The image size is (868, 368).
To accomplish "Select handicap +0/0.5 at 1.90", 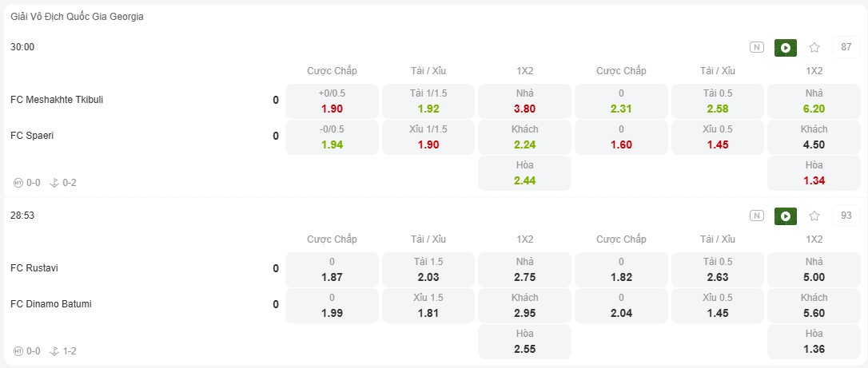I will (x=332, y=101).
